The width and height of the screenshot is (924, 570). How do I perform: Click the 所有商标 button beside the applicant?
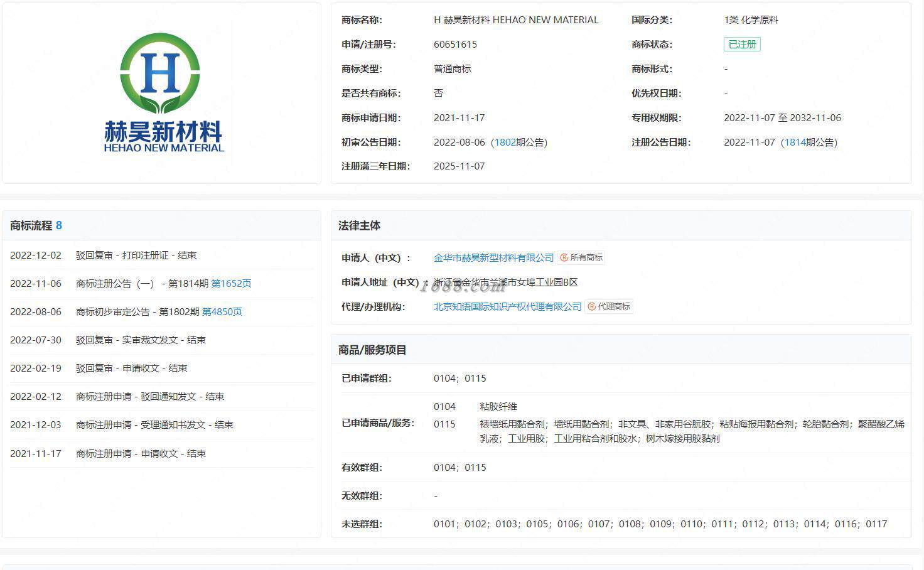(581, 257)
